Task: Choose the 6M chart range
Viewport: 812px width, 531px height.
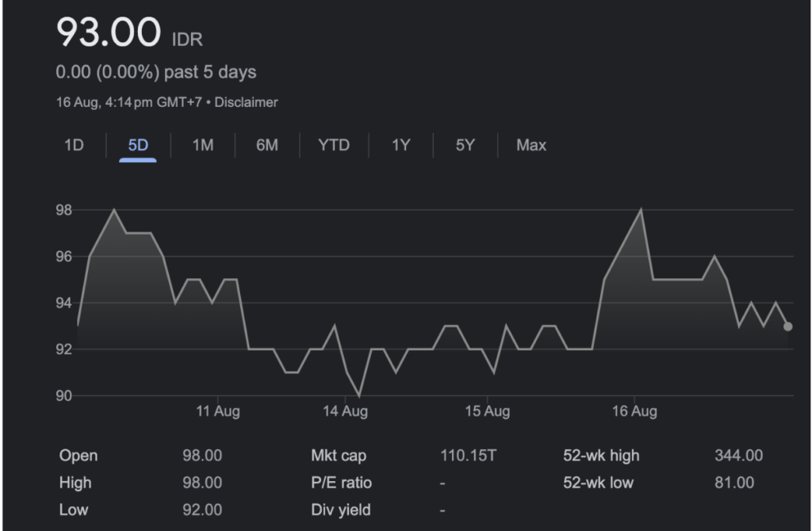Action: pos(267,145)
